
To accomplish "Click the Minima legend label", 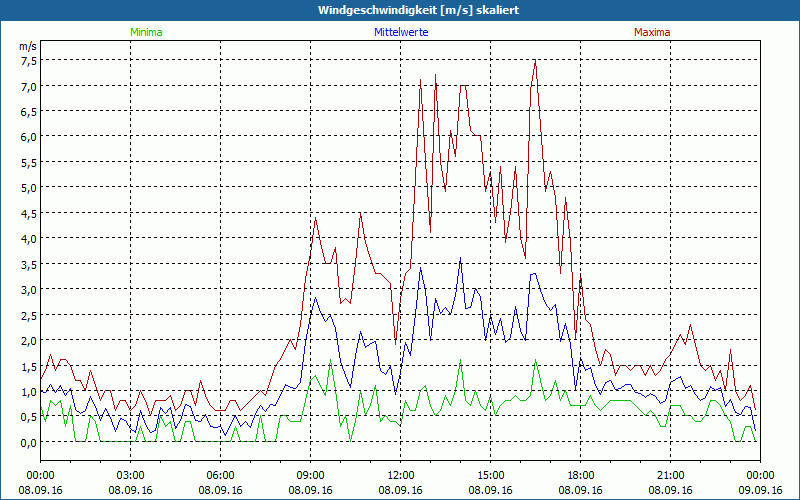I will [146, 32].
